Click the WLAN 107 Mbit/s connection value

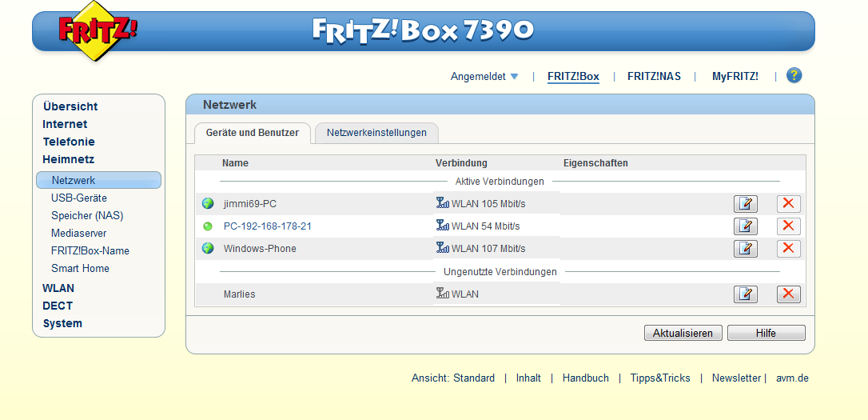click(488, 249)
